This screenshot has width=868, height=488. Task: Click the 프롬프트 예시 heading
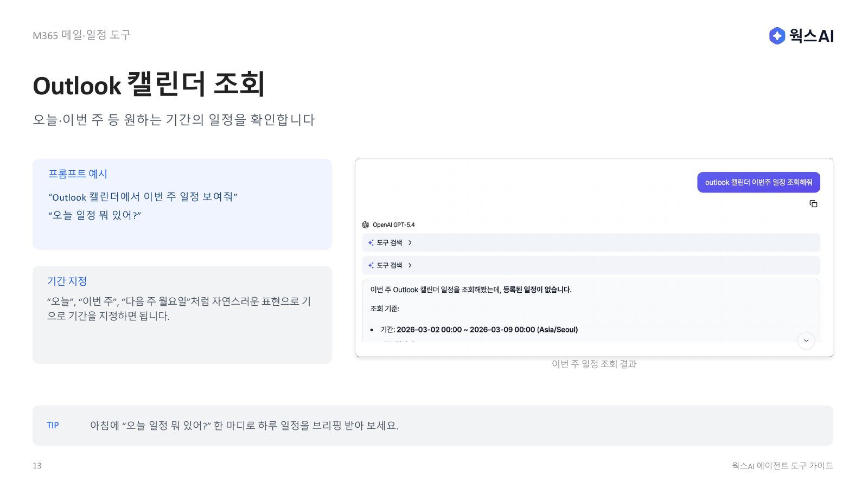(x=78, y=174)
